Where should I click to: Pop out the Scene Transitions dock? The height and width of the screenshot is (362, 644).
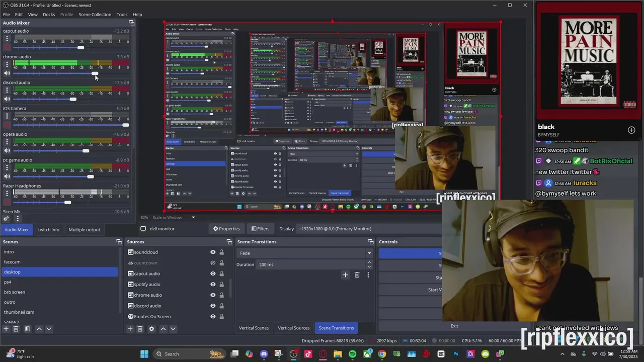click(371, 242)
